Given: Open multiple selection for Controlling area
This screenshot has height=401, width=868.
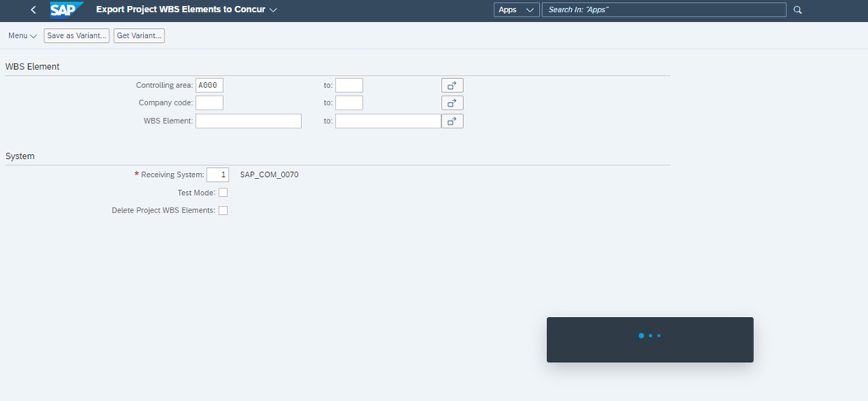Looking at the screenshot, I should pos(453,86).
